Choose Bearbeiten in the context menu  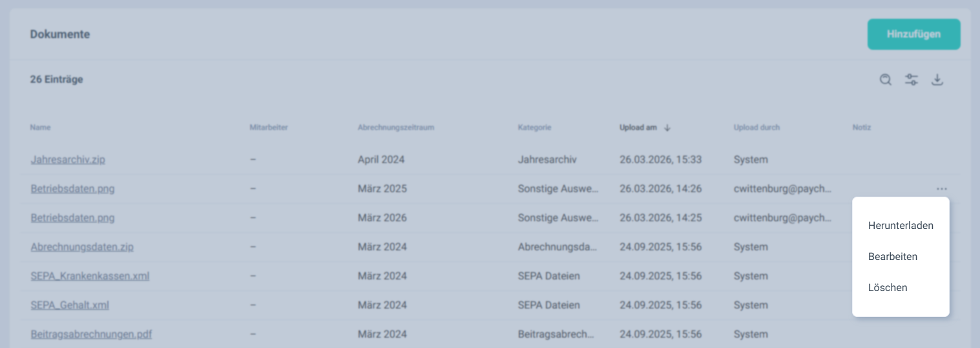893,257
